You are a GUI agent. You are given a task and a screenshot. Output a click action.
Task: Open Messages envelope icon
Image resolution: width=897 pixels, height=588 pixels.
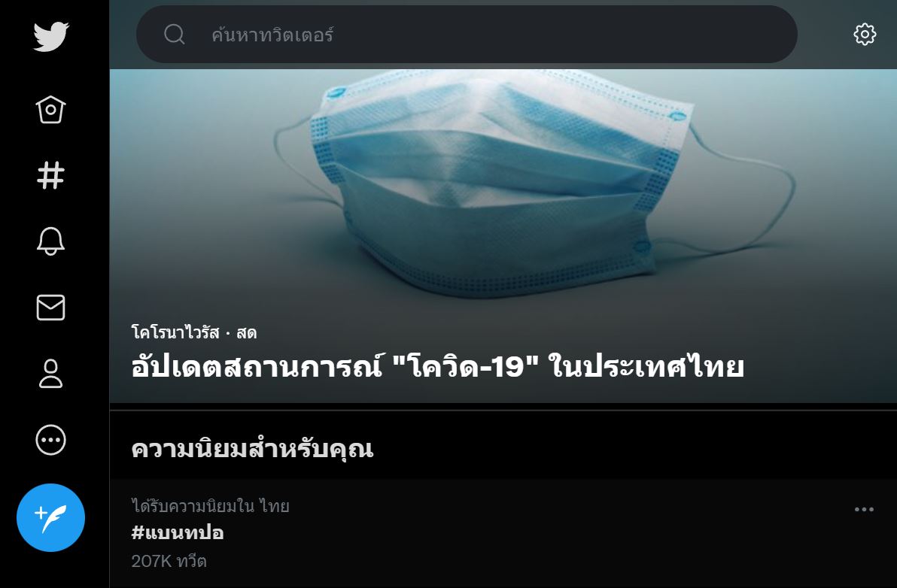pos(51,308)
